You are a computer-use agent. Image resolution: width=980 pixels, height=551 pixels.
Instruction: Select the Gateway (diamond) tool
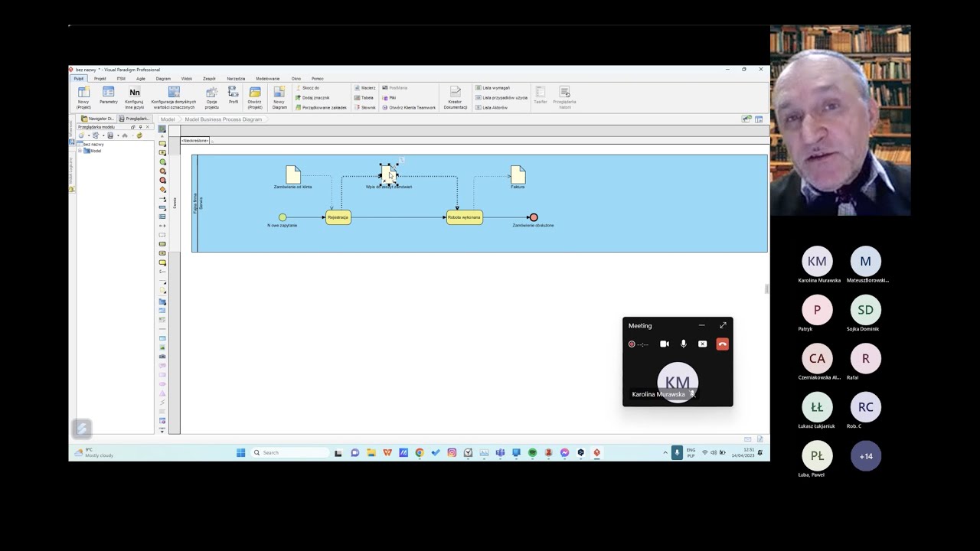(x=162, y=190)
